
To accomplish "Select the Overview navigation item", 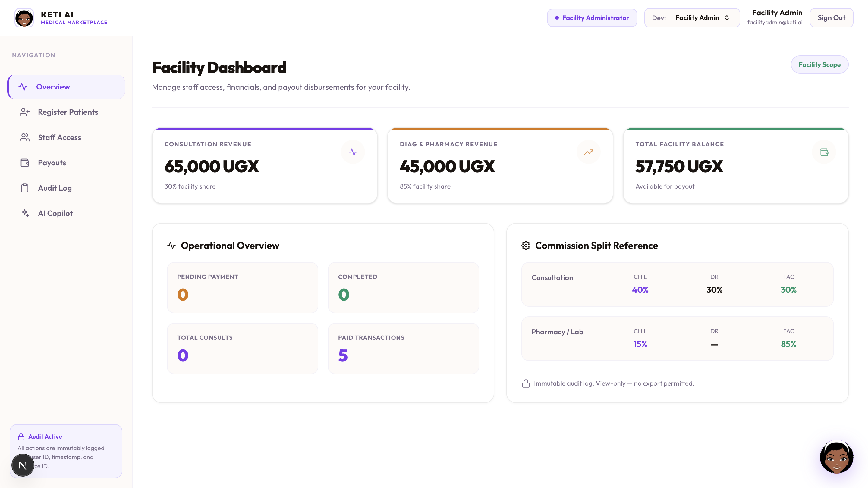I will click(66, 87).
